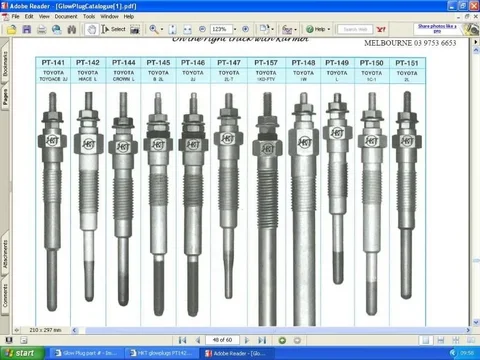The image size is (480, 360).
Task: Go to the first page
Action: pyautogui.click(x=182, y=340)
